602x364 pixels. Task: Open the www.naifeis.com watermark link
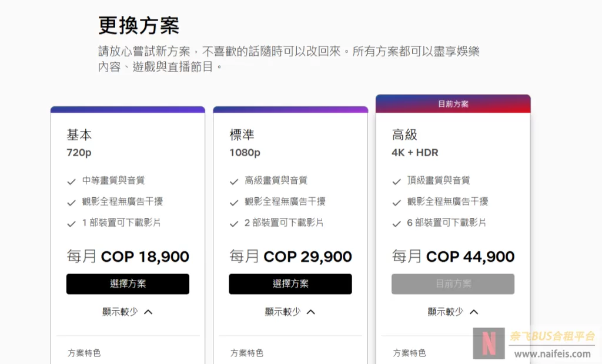pos(553,353)
